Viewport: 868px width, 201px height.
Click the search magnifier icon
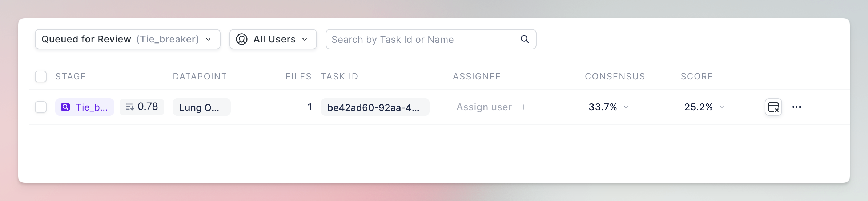pyautogui.click(x=525, y=39)
